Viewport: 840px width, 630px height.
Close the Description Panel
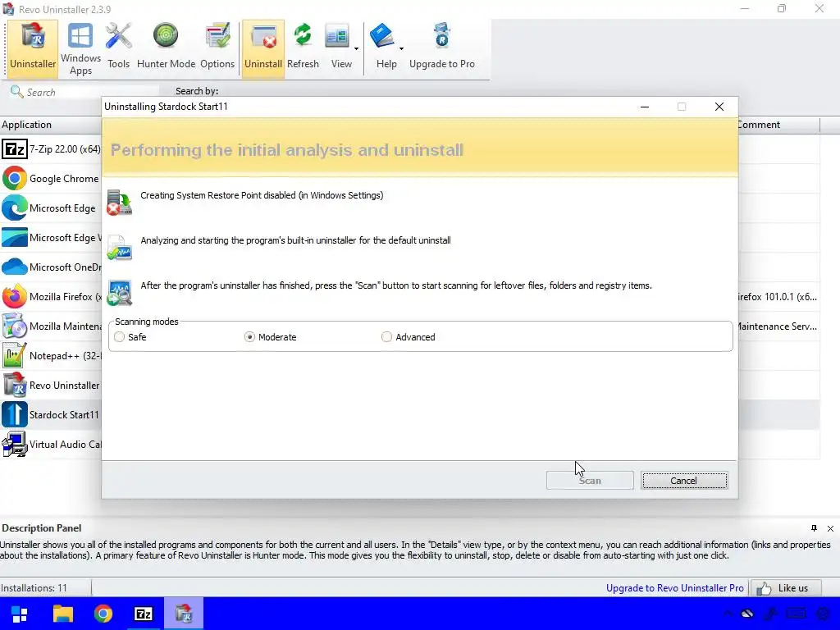(830, 528)
